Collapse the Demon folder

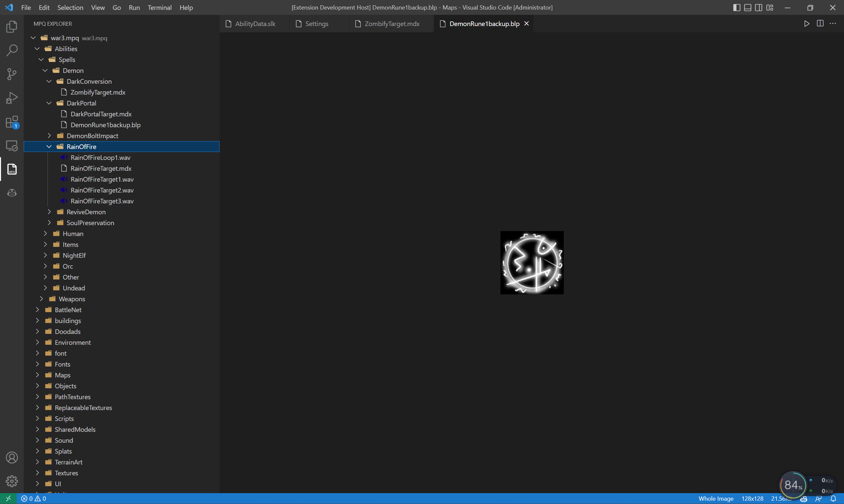[45, 71]
